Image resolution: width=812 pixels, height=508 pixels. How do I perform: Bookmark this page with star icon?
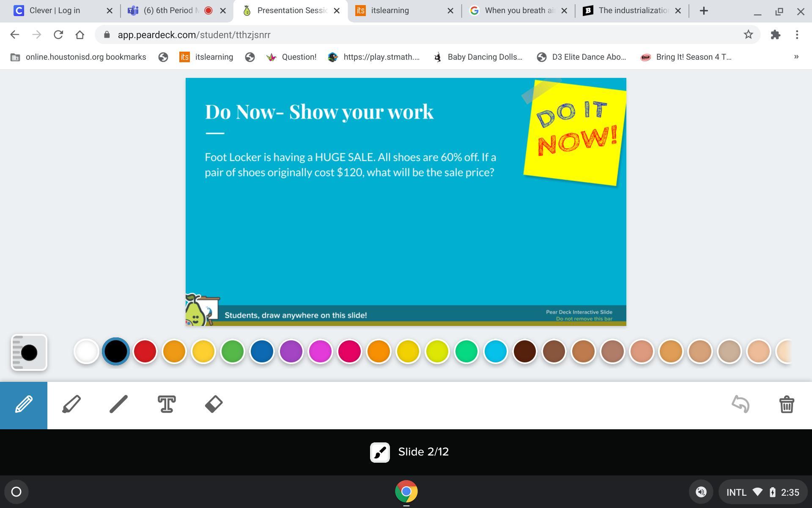coord(748,35)
